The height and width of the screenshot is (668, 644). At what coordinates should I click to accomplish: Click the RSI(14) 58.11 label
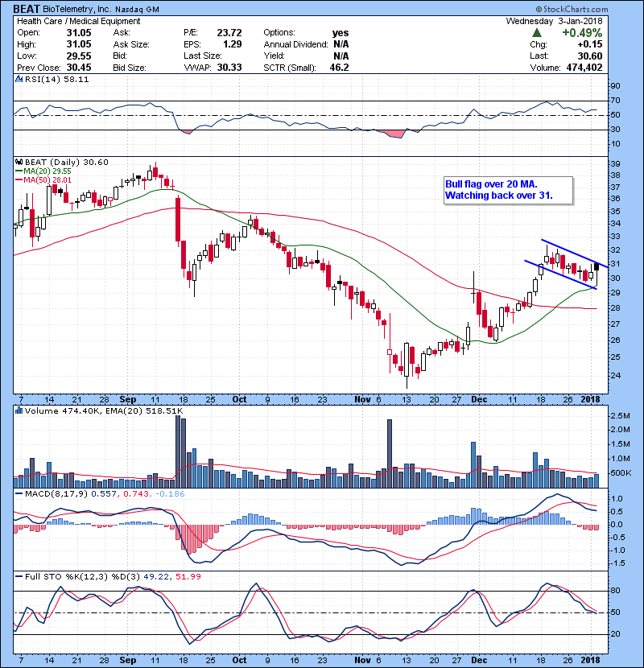coord(56,79)
